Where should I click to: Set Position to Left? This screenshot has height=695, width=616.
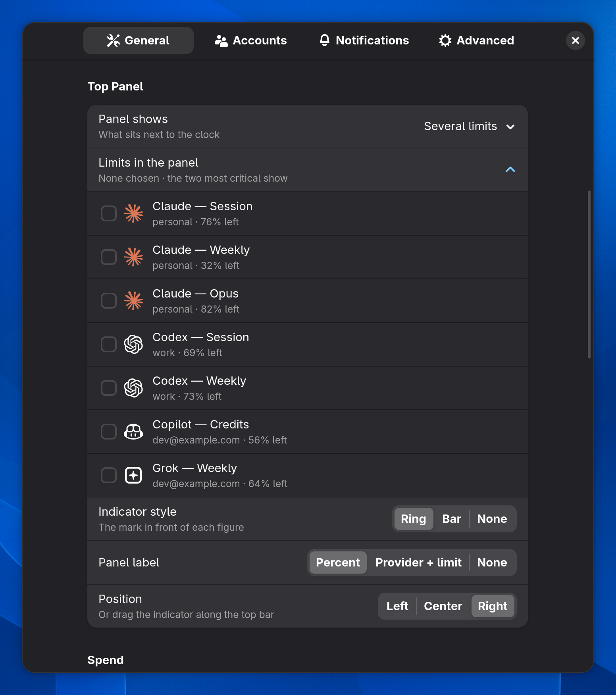point(397,606)
